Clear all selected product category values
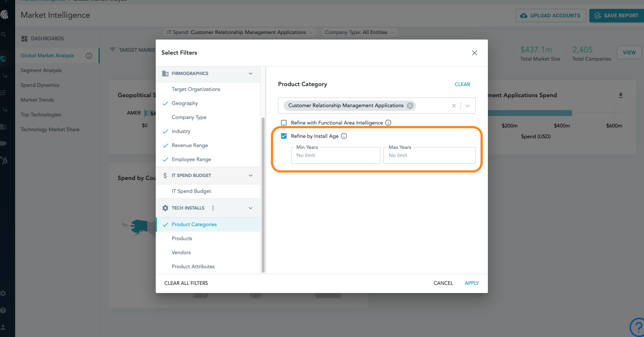 (454, 106)
